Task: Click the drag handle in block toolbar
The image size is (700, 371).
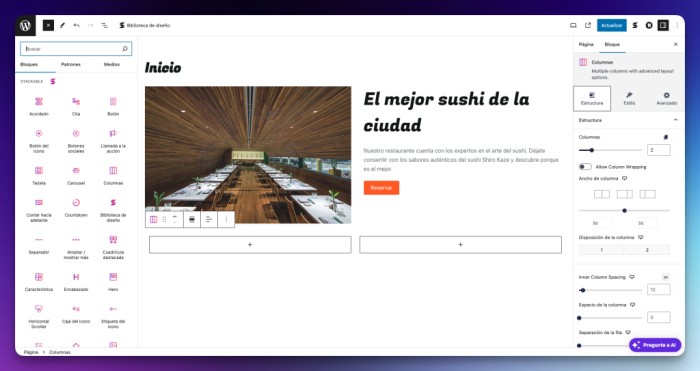Action: [x=164, y=219]
